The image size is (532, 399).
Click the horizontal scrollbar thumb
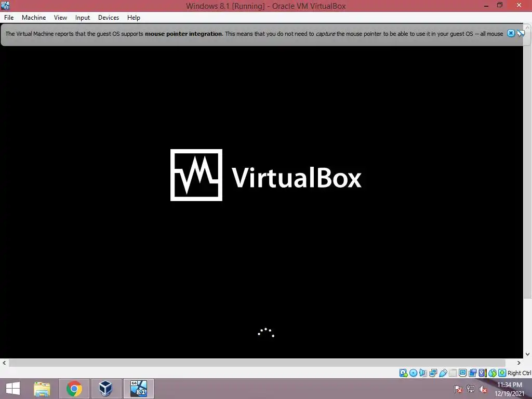click(257, 363)
